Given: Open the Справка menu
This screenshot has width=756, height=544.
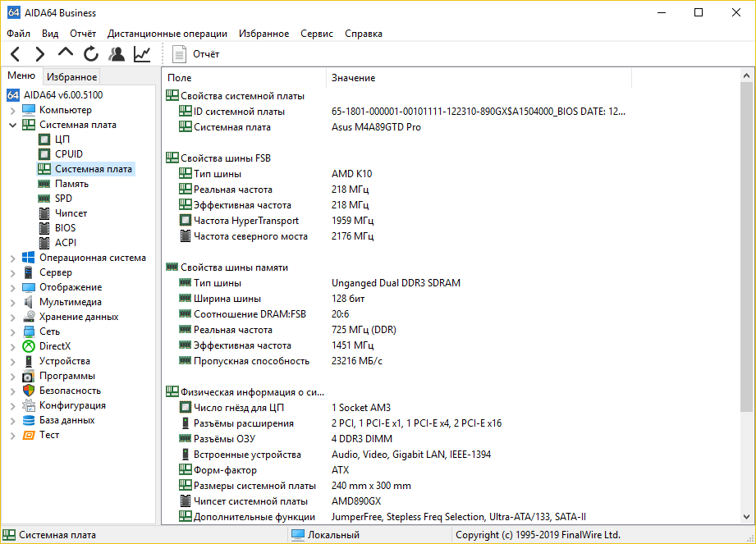Looking at the screenshot, I should [x=364, y=34].
